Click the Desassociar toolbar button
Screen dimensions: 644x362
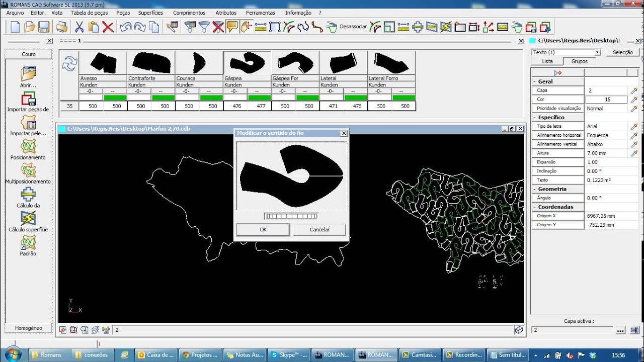coord(353,27)
